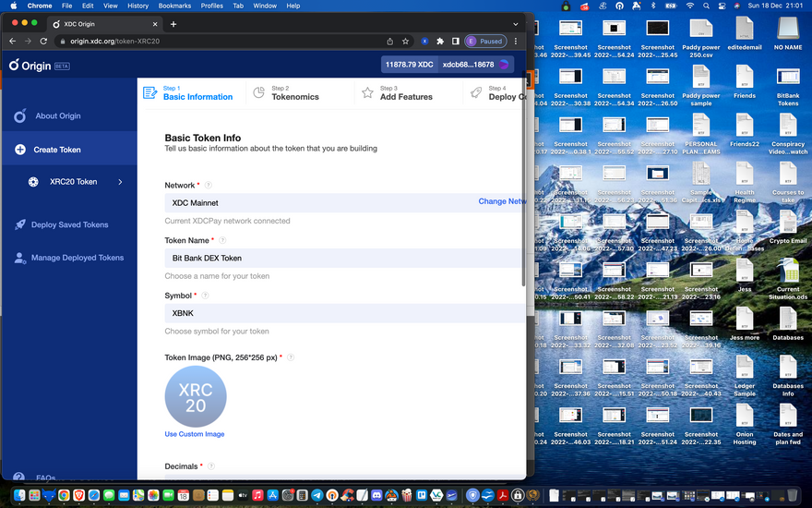
Task: Open the Chrome extensions puzzle icon
Action: [x=440, y=42]
